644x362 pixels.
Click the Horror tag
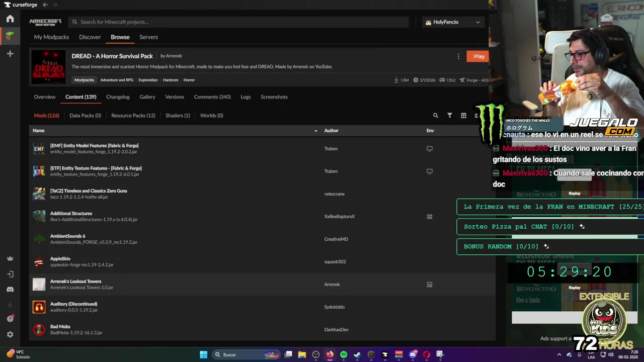pyautogui.click(x=189, y=80)
